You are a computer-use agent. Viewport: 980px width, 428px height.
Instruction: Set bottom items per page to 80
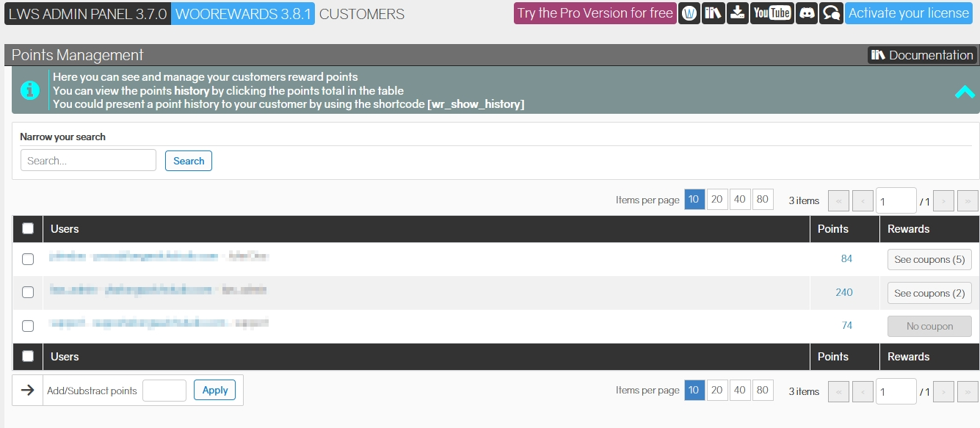tap(763, 390)
